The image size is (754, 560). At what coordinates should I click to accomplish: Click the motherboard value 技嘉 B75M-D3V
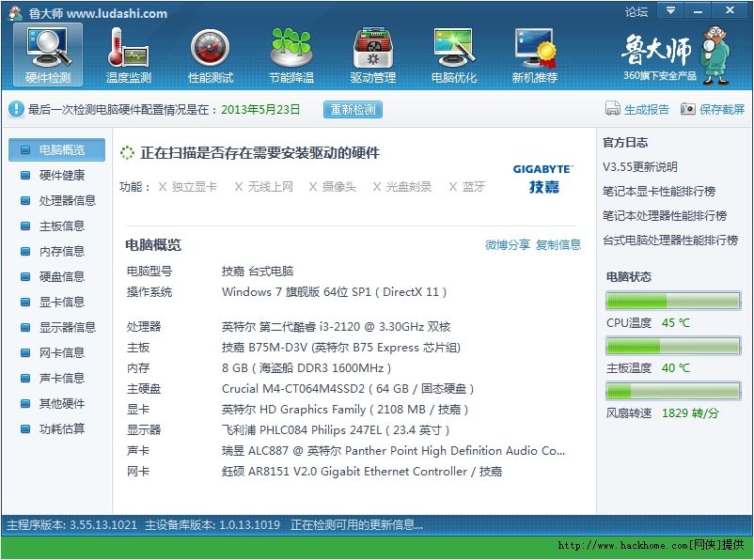point(341,348)
